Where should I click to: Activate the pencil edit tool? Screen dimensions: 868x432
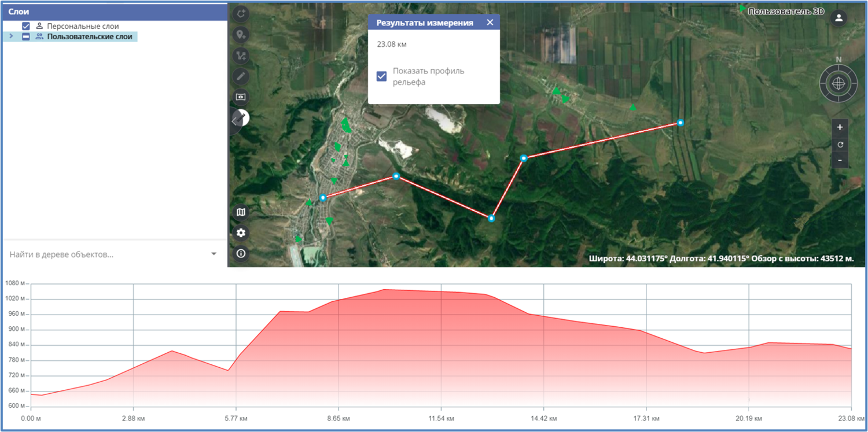tap(241, 76)
